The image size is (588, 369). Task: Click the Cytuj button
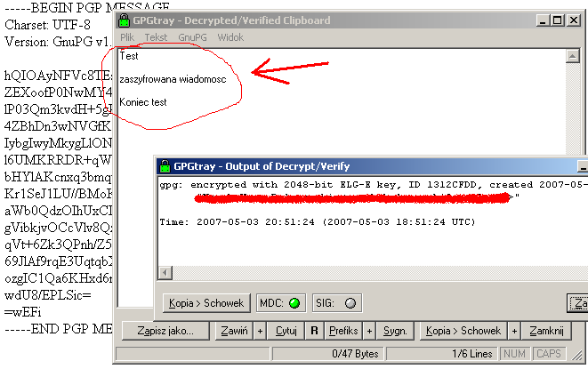point(286,331)
